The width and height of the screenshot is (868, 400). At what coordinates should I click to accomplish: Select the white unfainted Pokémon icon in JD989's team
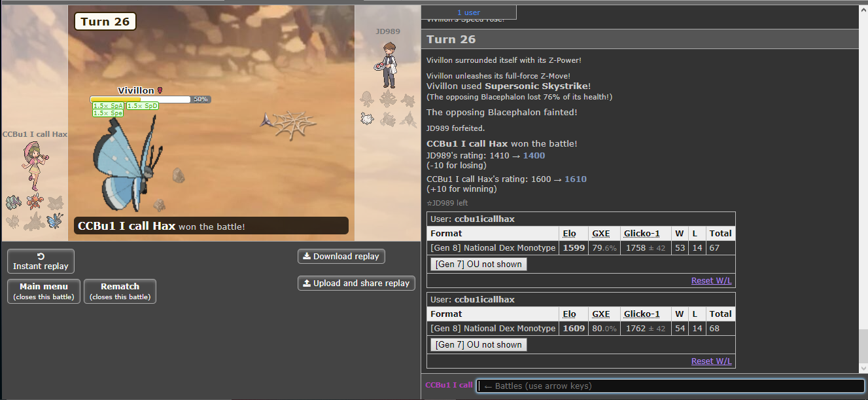[x=368, y=118]
